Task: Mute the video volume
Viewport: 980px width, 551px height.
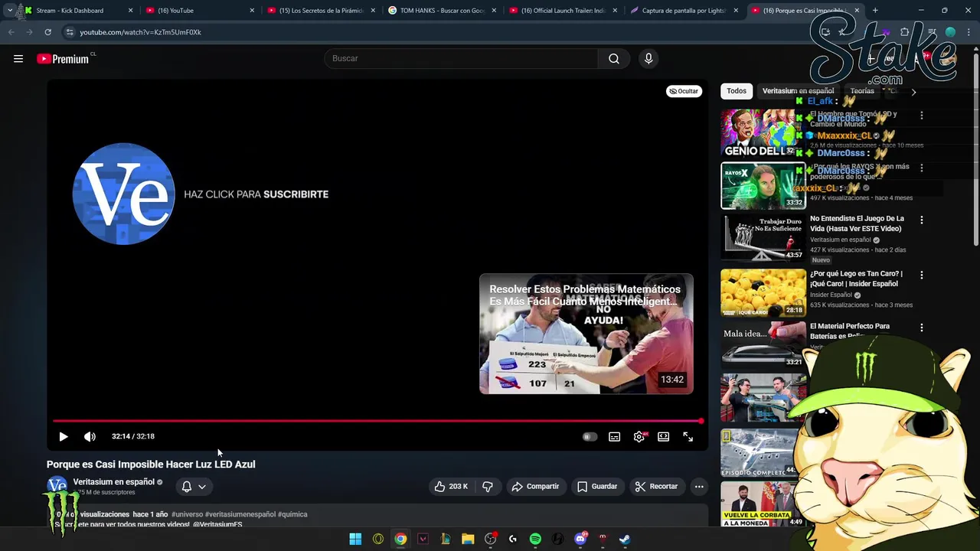Action: 90,436
